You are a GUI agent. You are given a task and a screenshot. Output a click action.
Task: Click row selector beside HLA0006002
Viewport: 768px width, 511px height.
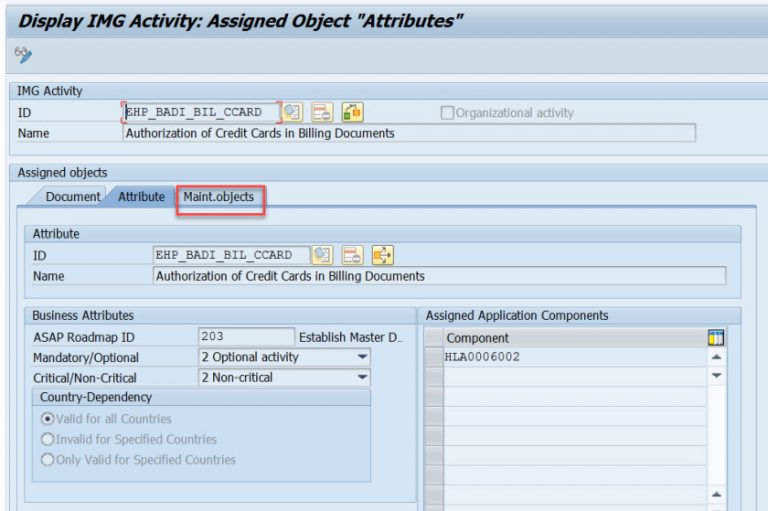pos(434,357)
